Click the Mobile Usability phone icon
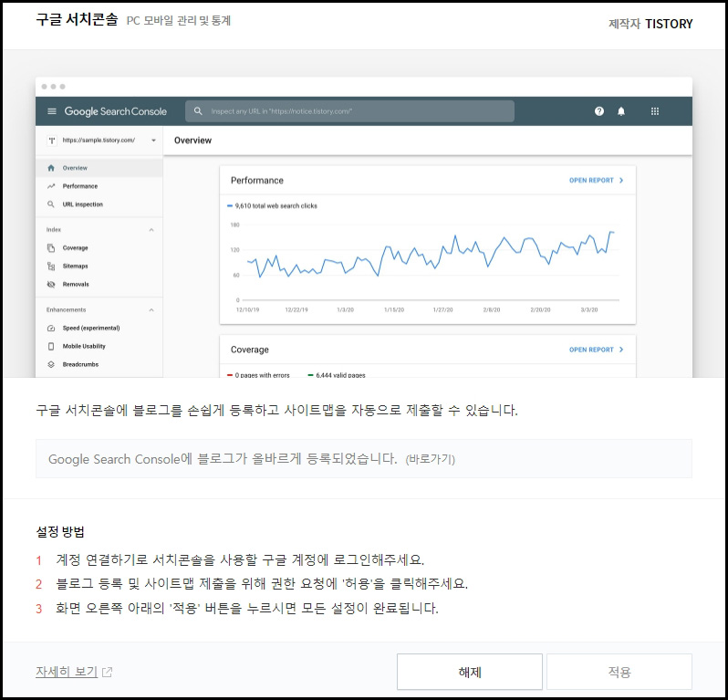Viewport: 728px width, 700px height. (51, 346)
